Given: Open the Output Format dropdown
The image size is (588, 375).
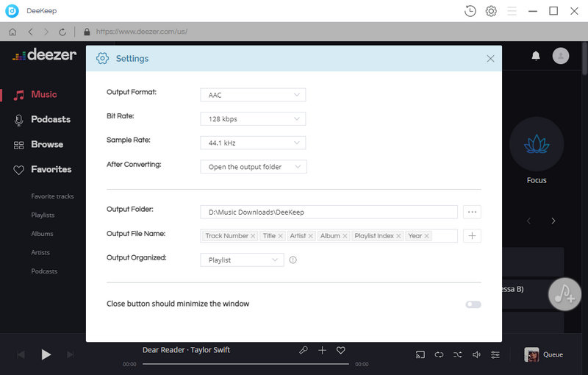Looking at the screenshot, I should click(x=253, y=95).
